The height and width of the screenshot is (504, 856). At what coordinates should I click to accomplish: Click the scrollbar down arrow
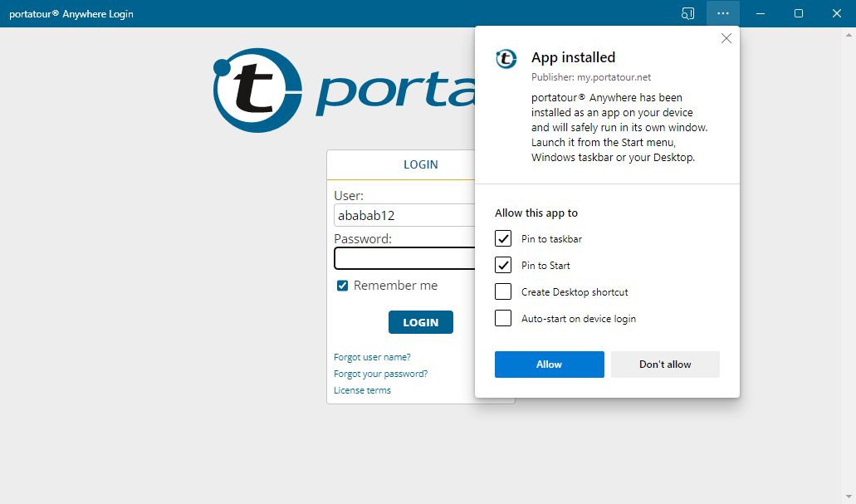[849, 497]
